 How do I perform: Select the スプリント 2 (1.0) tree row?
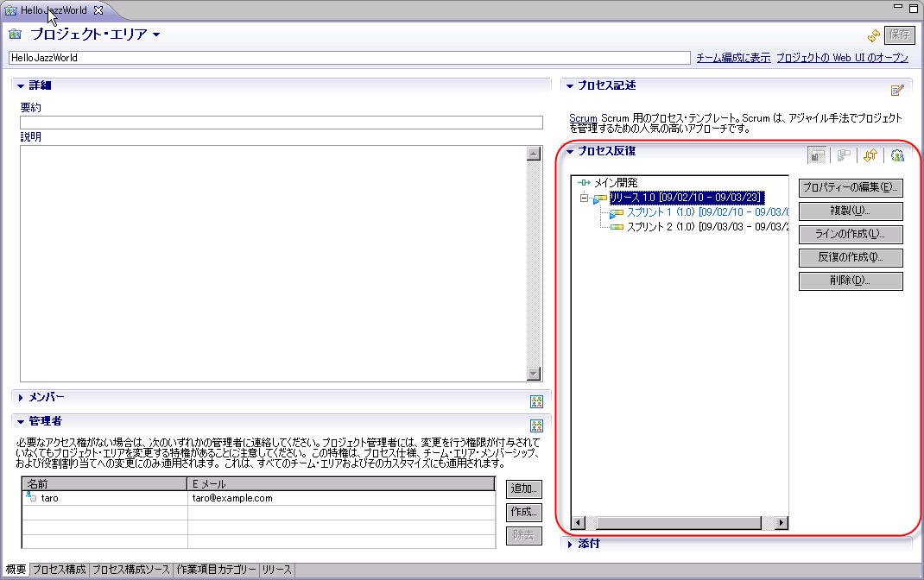[708, 227]
